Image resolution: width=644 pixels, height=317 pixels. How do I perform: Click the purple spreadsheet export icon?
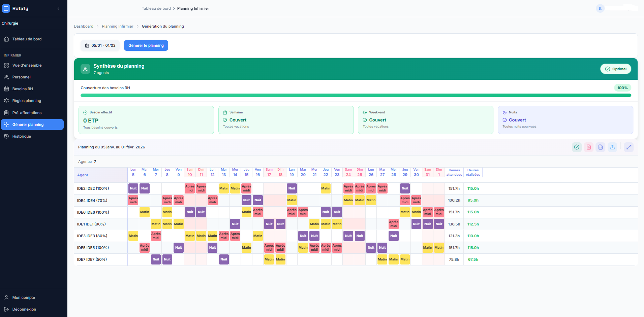click(x=600, y=147)
